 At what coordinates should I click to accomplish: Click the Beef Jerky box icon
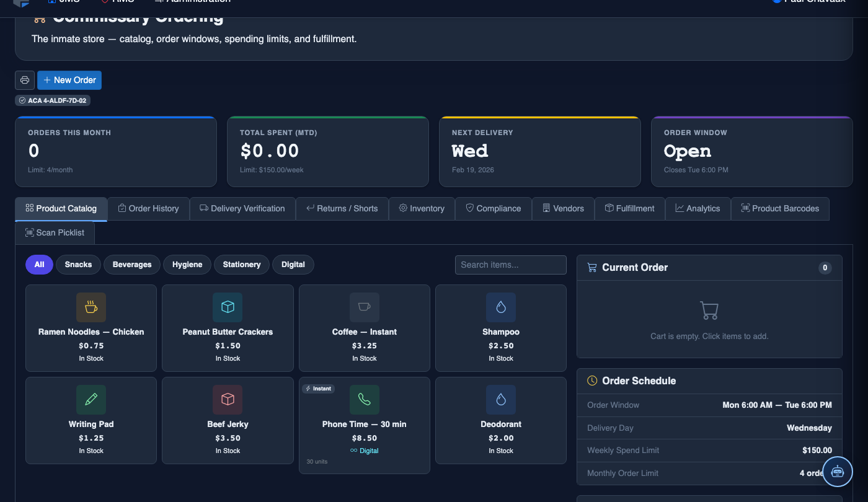(x=228, y=400)
